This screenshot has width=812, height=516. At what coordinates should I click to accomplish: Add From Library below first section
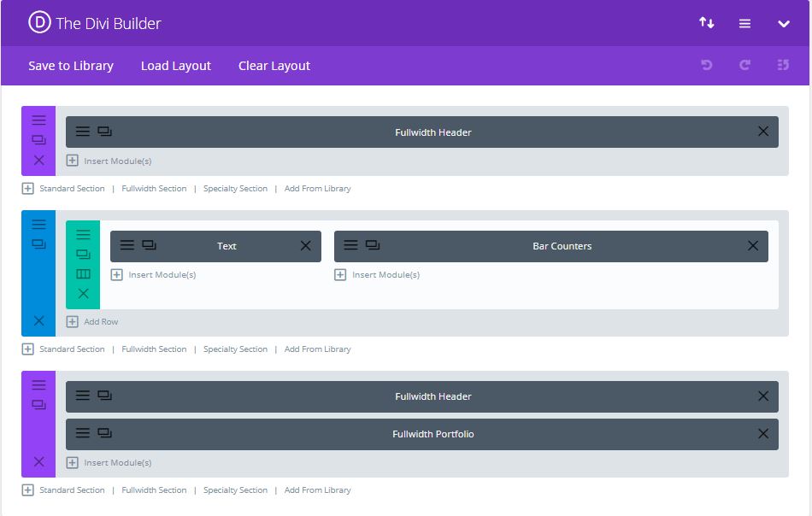[x=317, y=189]
